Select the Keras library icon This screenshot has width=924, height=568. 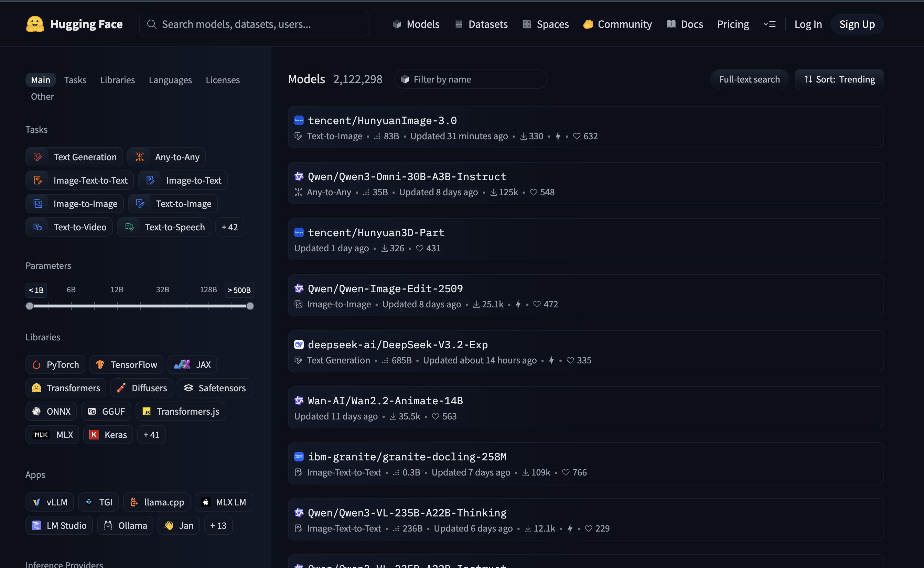pos(94,435)
